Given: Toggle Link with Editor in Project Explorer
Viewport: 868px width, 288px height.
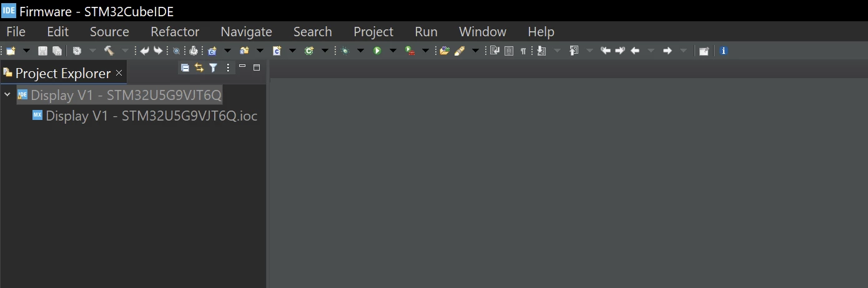Looking at the screenshot, I should point(199,68).
